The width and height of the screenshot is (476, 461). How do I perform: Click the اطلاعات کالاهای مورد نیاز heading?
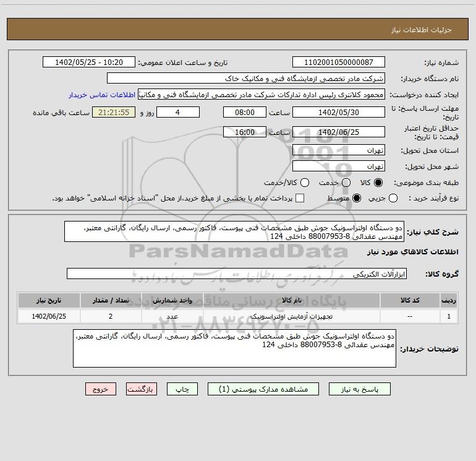(x=412, y=252)
